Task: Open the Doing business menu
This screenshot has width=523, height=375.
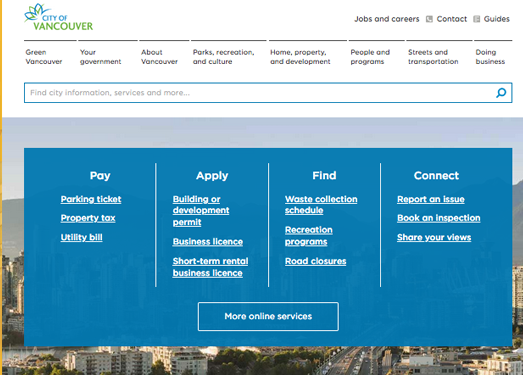Action: click(490, 57)
